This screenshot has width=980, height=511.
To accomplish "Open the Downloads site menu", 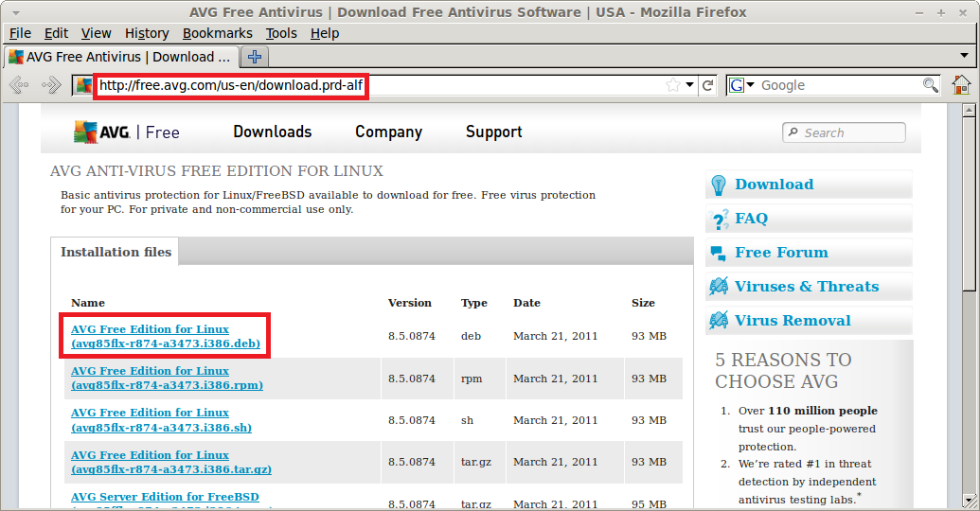I will click(273, 132).
